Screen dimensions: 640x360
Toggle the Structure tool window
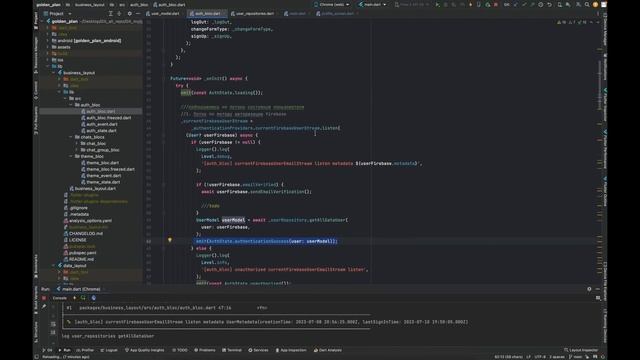(x=36, y=331)
